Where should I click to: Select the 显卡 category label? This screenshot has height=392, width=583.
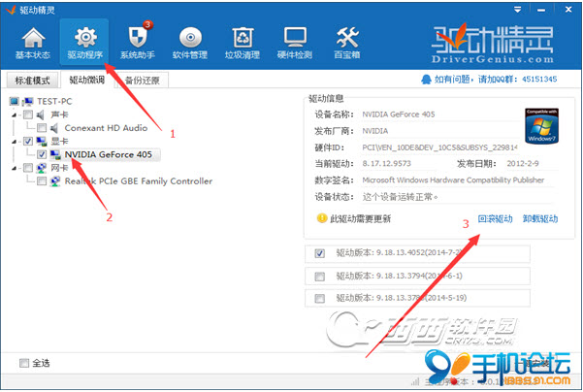59,142
